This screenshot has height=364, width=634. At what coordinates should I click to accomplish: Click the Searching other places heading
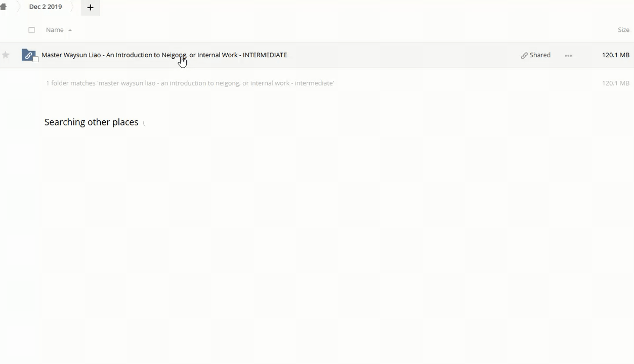(91, 122)
